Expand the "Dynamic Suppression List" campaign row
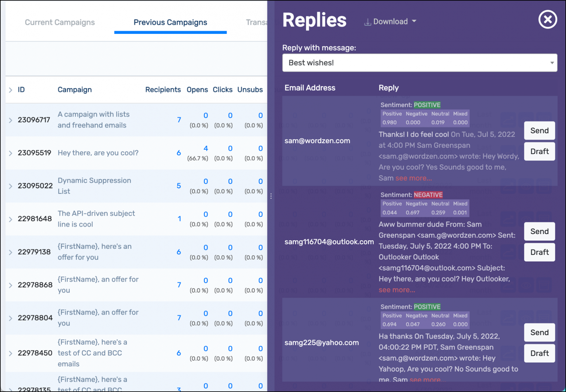 pyautogui.click(x=10, y=186)
